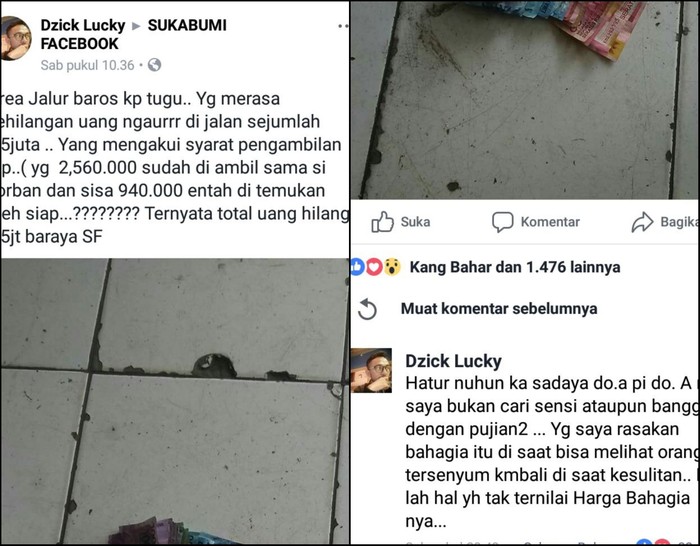
Task: Click the Sab pukul 10.36 timestamp
Action: tap(88, 65)
